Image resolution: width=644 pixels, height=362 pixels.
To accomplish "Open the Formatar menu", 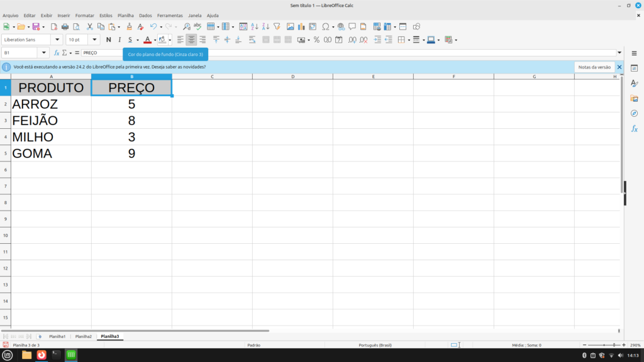I will pyautogui.click(x=84, y=15).
